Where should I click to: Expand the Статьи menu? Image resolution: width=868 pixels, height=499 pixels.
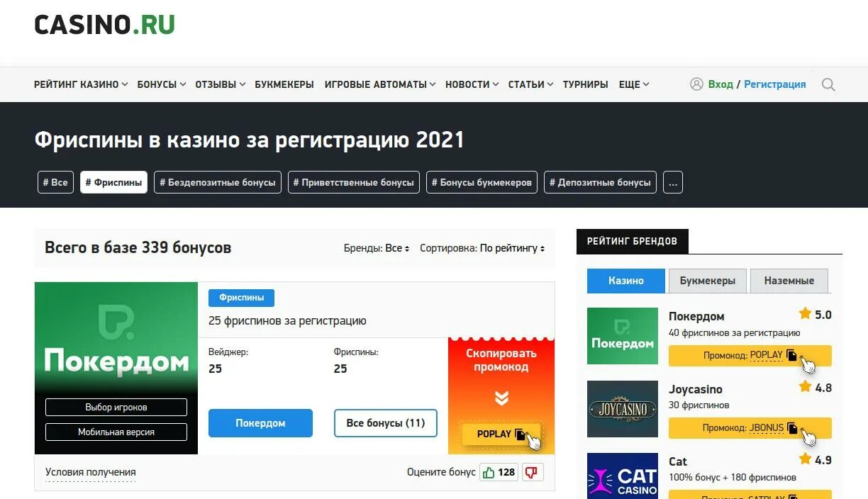531,84
